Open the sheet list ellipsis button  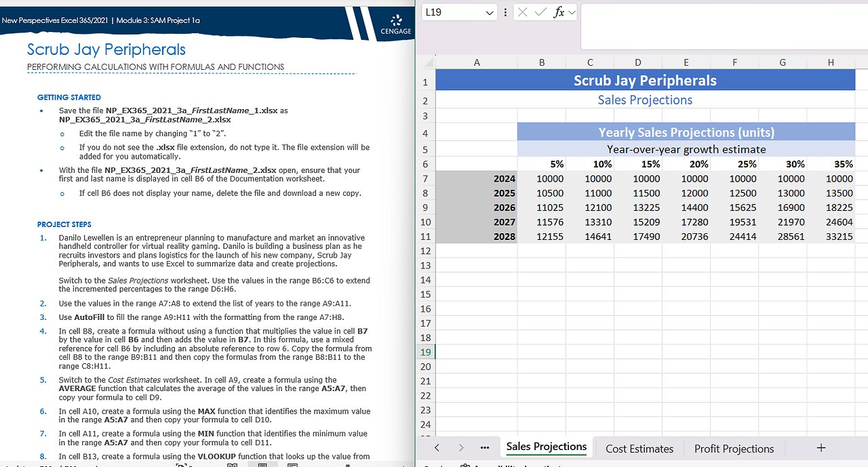484,448
